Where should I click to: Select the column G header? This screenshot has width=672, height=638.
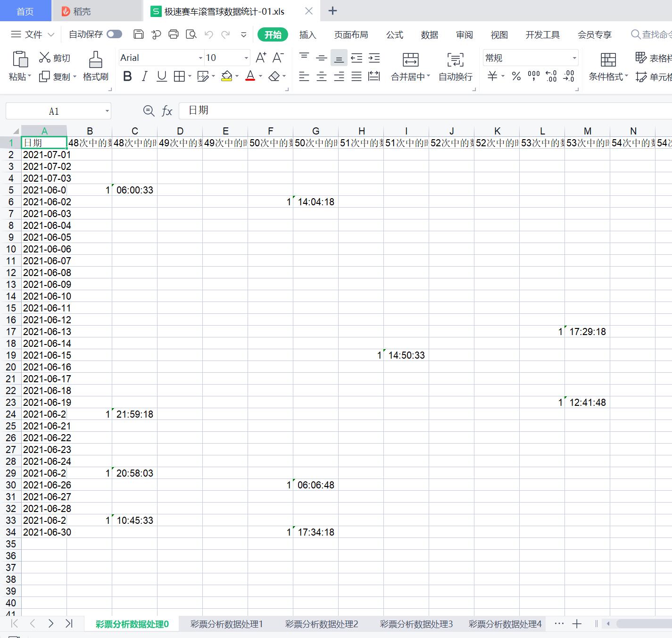click(x=315, y=131)
